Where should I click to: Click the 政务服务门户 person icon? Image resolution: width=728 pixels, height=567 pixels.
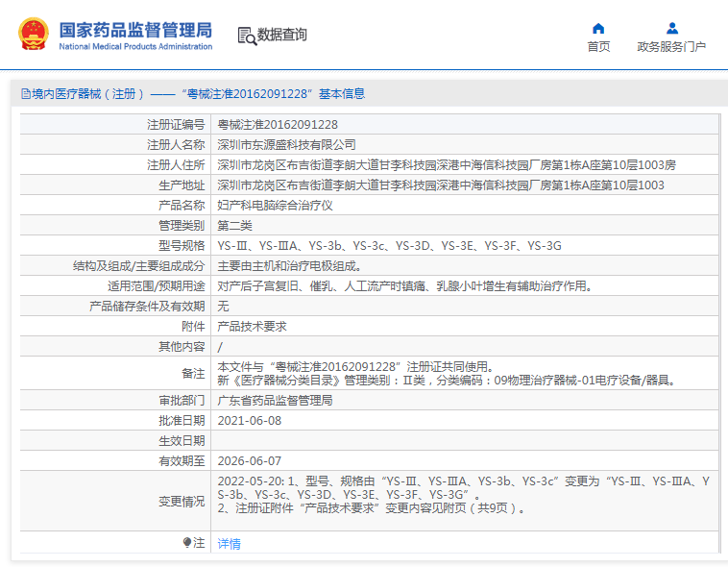(671, 29)
